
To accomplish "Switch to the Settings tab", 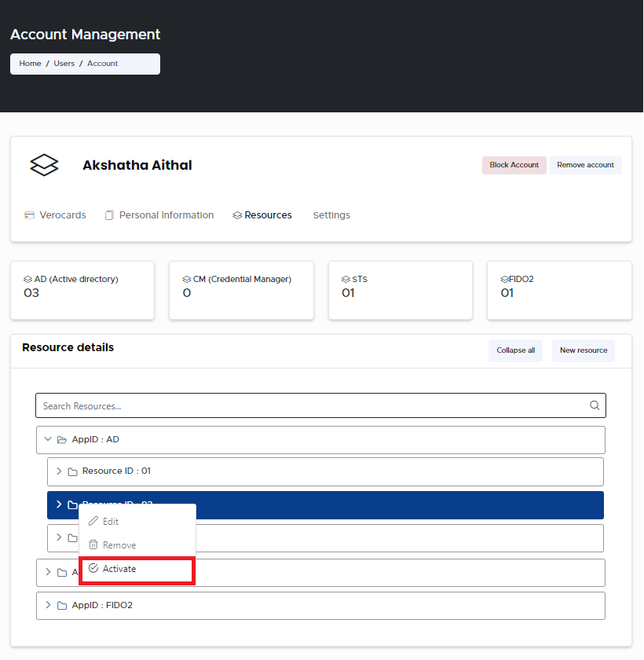I will tap(331, 215).
